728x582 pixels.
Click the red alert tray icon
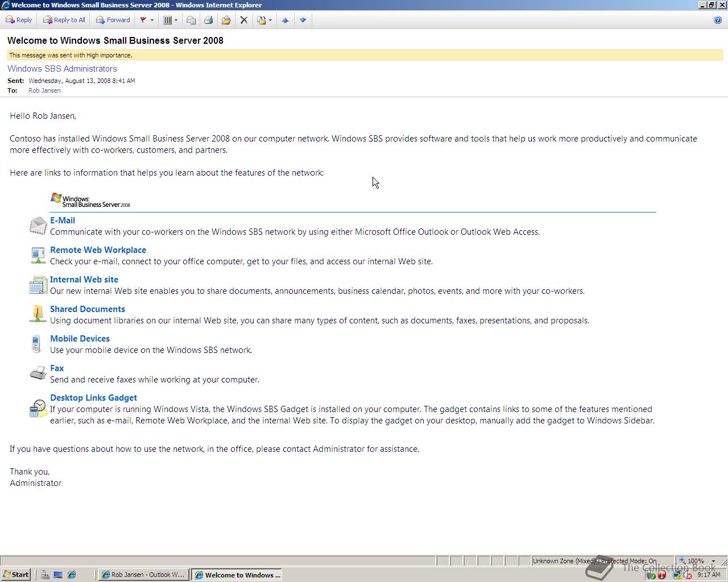coord(662,575)
